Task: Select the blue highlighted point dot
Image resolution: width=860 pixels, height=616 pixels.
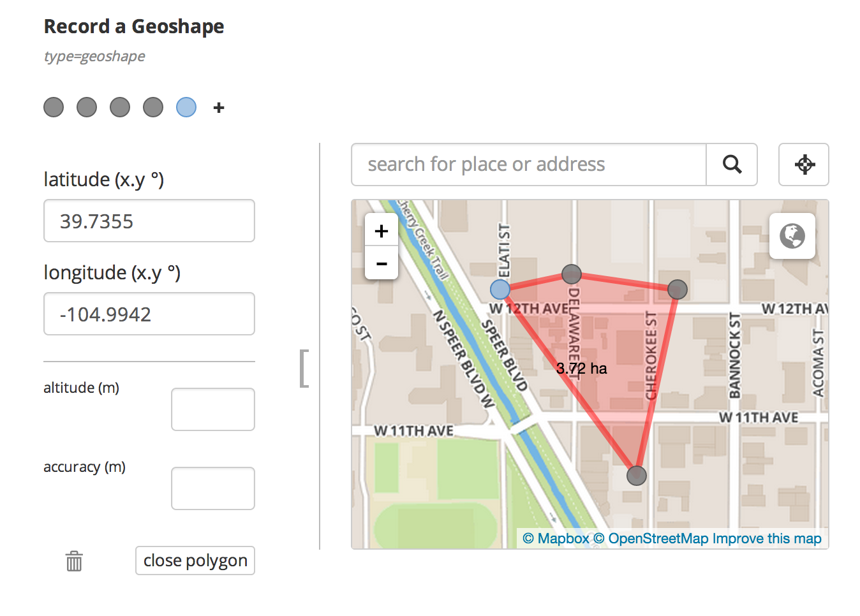Action: 186,107
